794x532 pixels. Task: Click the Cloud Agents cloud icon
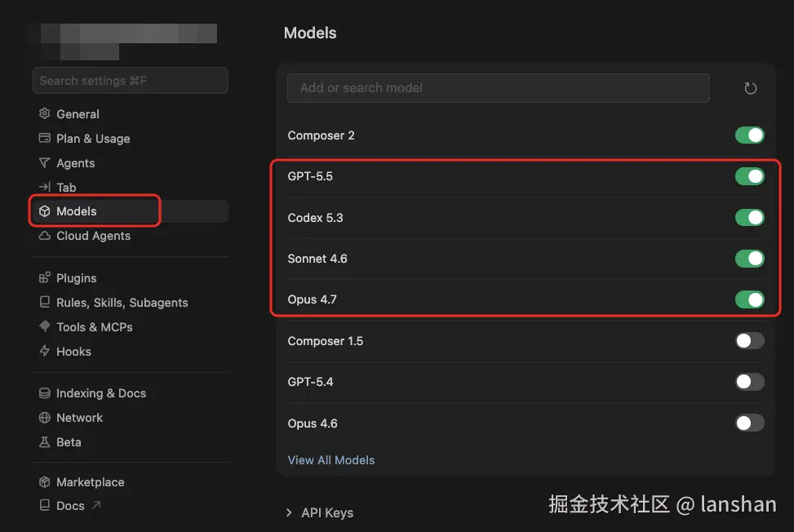pos(45,236)
